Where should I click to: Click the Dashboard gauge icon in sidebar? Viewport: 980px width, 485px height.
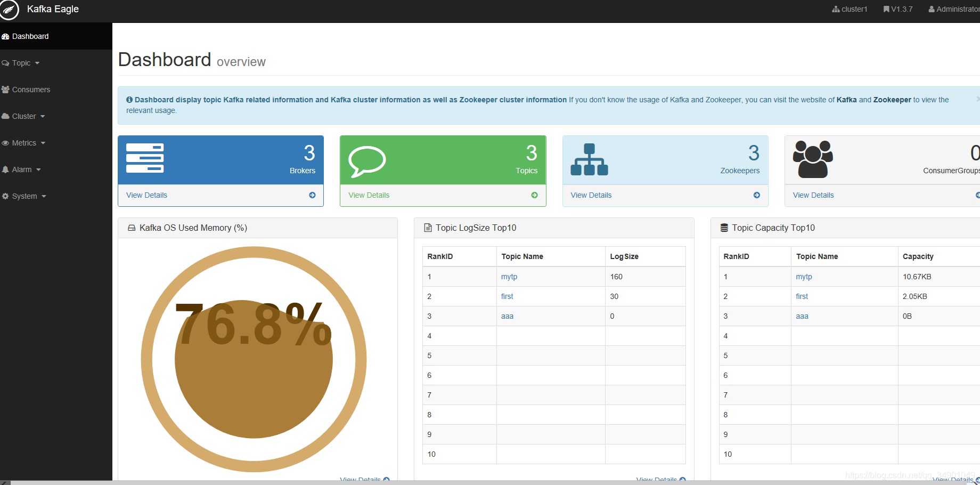5,36
